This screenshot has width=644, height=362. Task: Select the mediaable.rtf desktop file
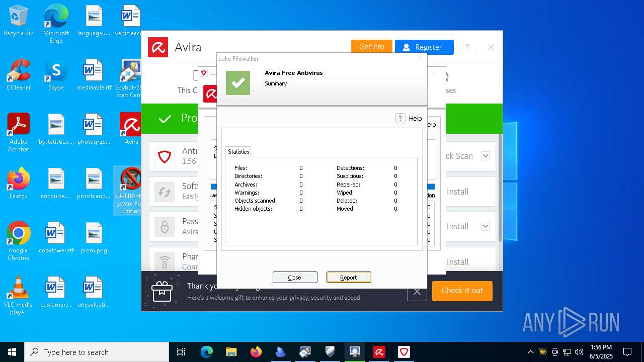tap(94, 75)
